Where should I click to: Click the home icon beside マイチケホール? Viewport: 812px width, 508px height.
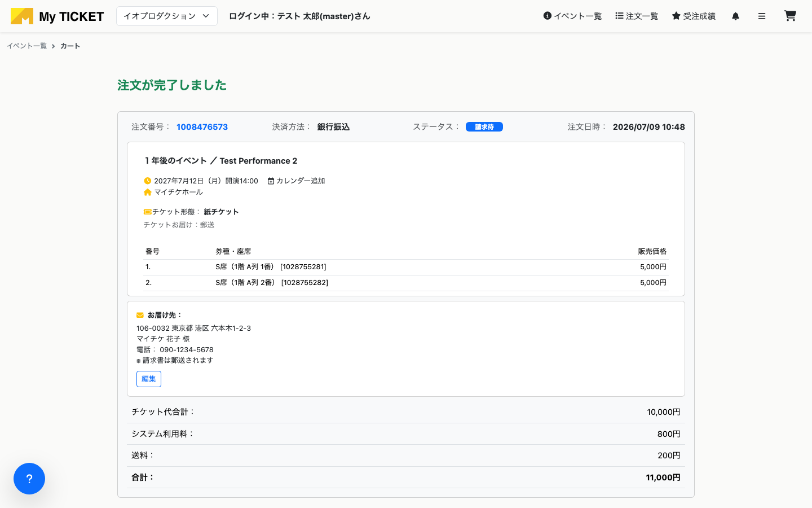tap(148, 192)
